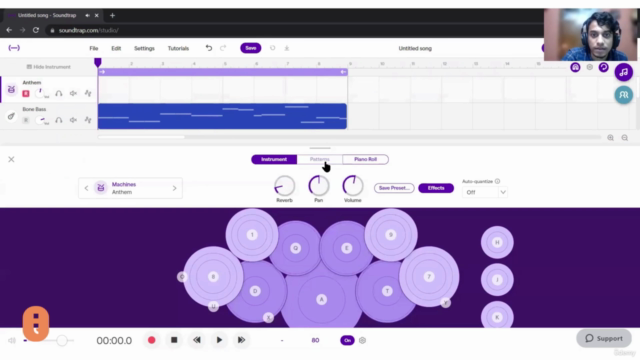Go to the next instrument preset
640x360 pixels.
(x=174, y=188)
